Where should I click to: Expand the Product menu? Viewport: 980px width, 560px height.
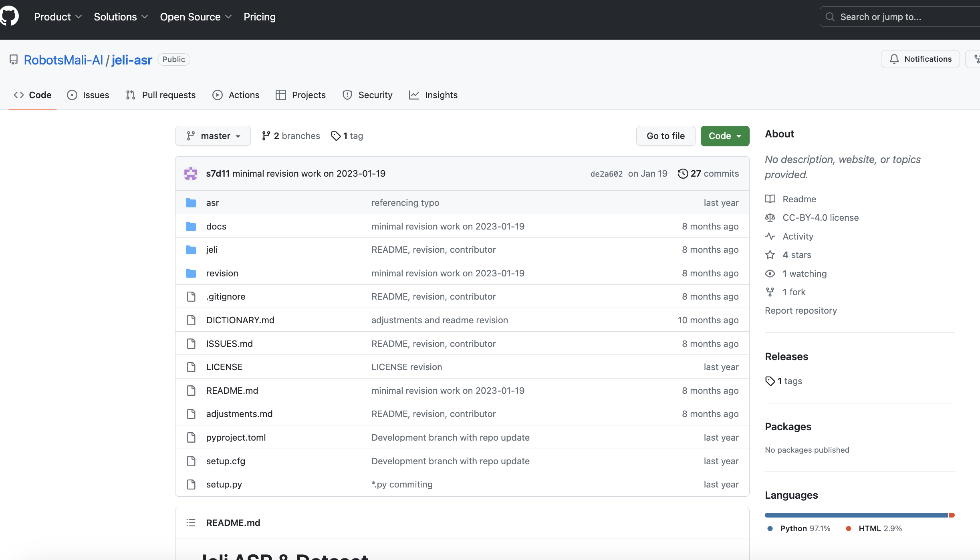click(x=58, y=17)
